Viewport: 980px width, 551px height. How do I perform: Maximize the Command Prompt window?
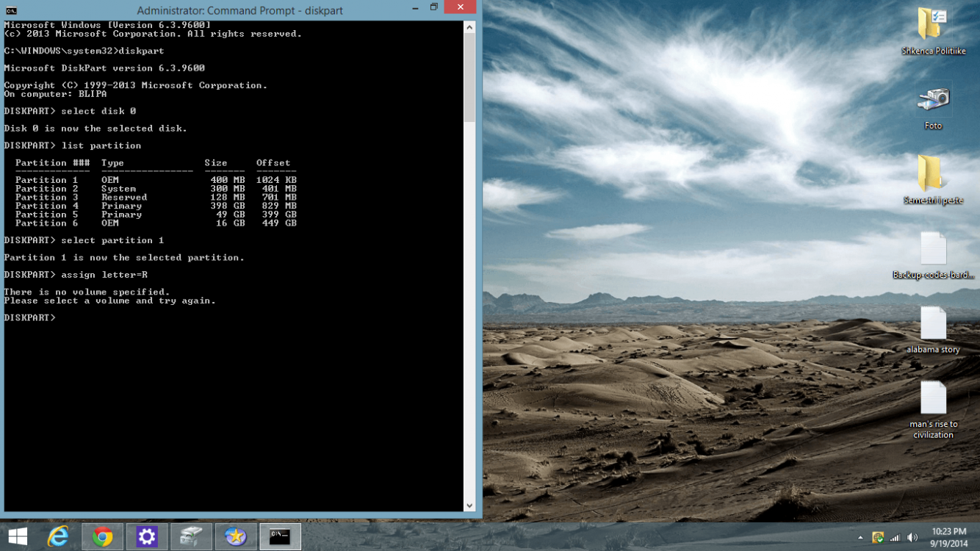[x=434, y=7]
